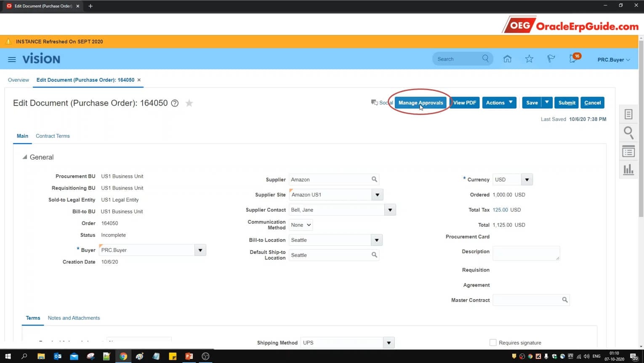Click the search magnifier in header
This screenshot has height=363, width=644.
click(x=485, y=59)
